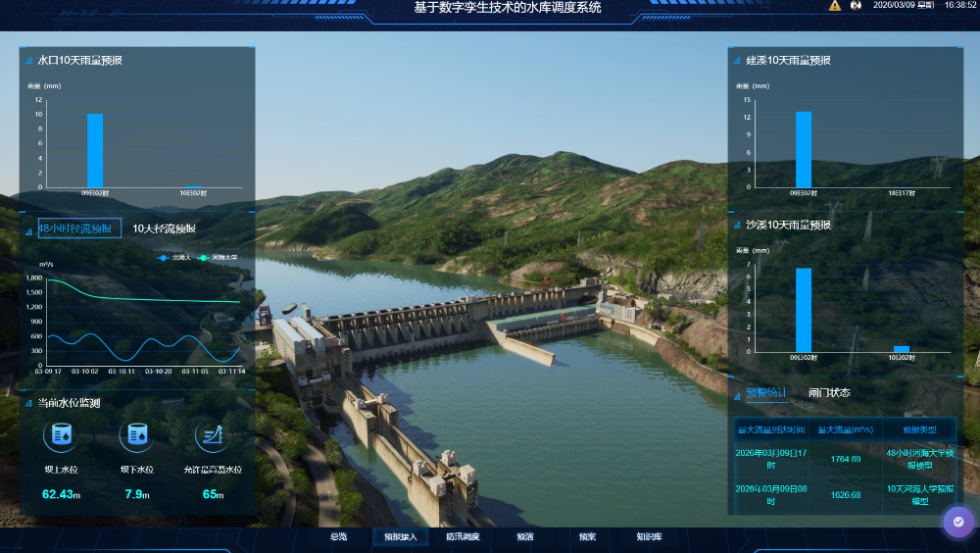Switch to 10天径流预报 tab
The height and width of the screenshot is (553, 980).
click(164, 228)
